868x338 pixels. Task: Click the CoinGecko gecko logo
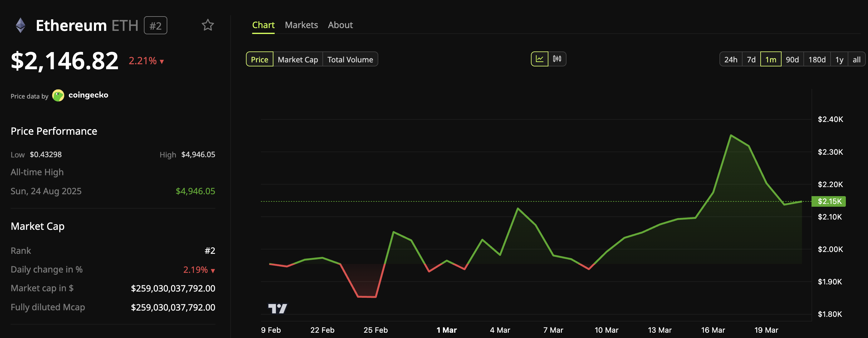pos(58,95)
